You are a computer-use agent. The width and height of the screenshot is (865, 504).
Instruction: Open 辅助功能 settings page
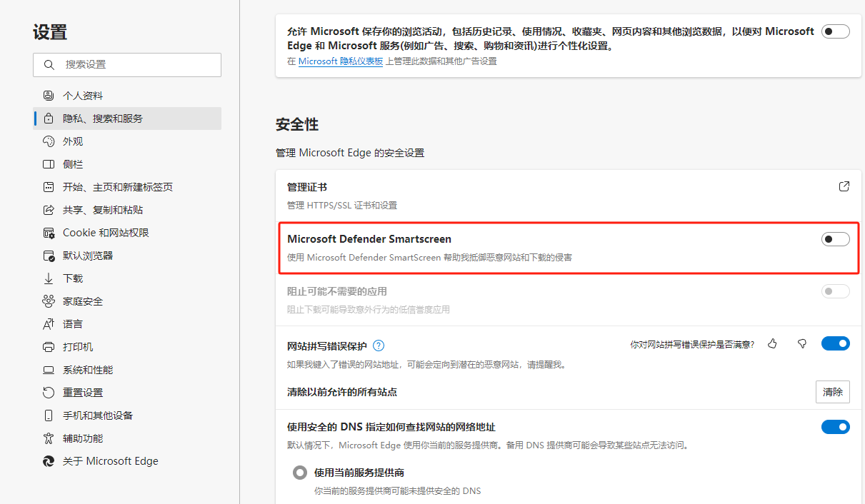coord(127,438)
